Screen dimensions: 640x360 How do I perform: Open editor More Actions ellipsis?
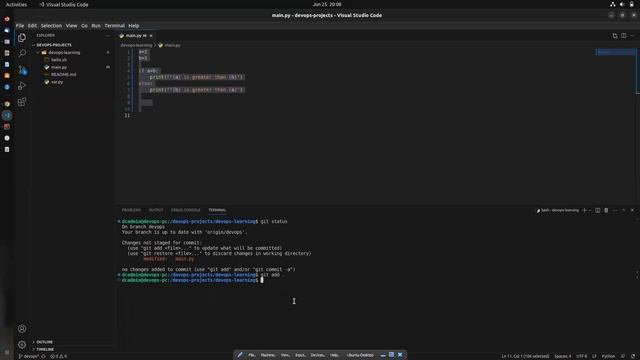632,36
